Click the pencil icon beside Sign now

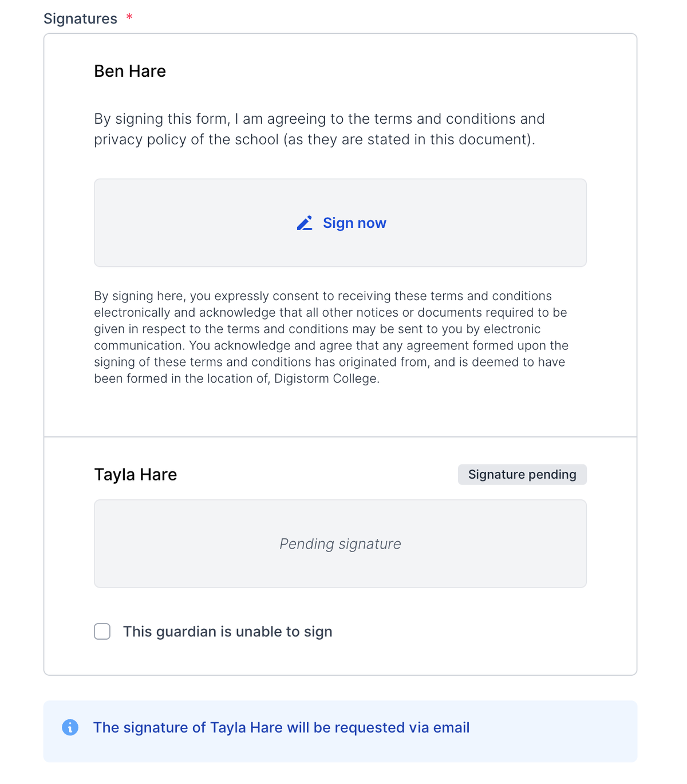(x=305, y=223)
